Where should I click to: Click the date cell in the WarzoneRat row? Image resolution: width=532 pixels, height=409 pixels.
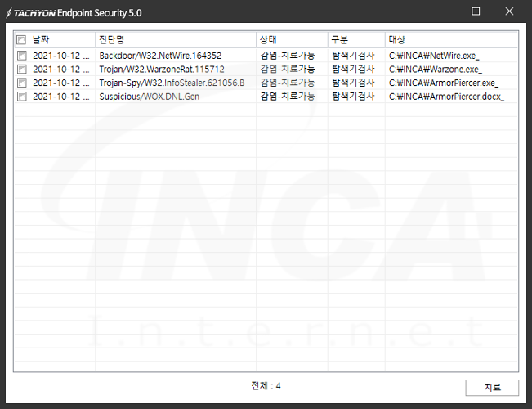[61, 70]
